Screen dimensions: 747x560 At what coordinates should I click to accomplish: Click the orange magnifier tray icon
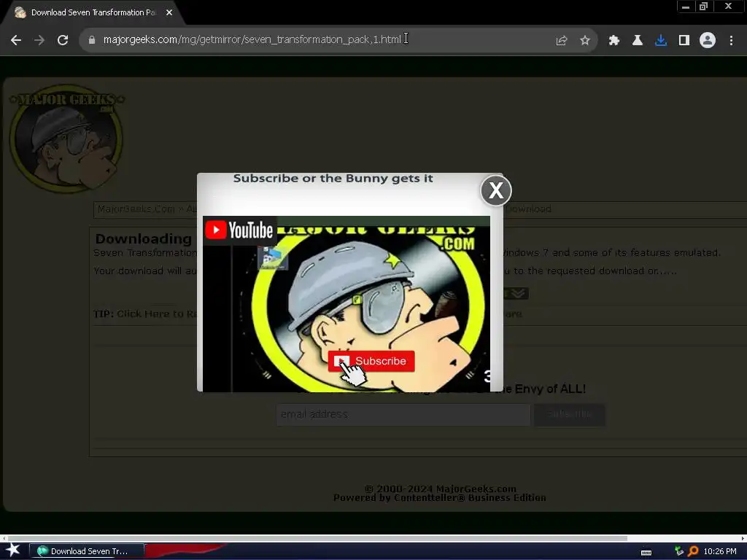[x=693, y=551]
